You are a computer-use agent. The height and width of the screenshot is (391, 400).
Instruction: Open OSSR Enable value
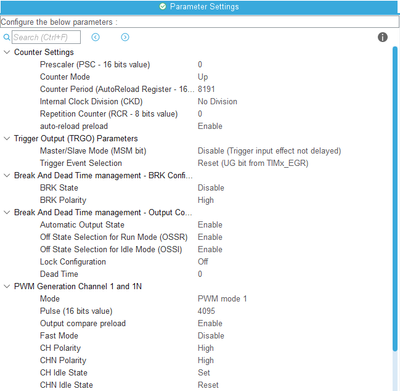pyautogui.click(x=210, y=237)
